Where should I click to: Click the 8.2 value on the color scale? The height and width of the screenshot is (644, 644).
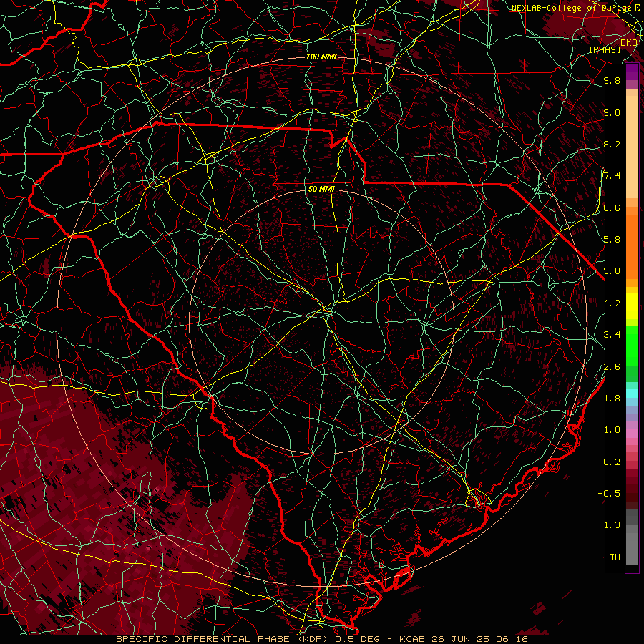612,144
